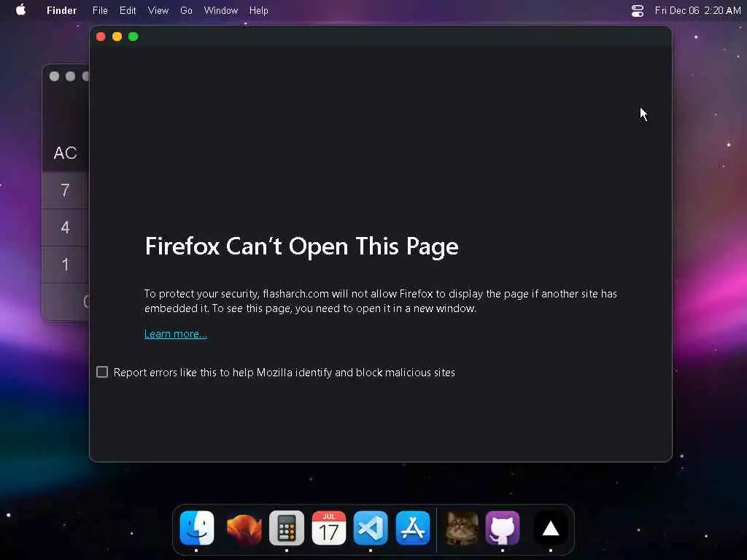The width and height of the screenshot is (747, 560).
Task: Check the report errors to Mozilla checkbox
Action: click(x=102, y=372)
